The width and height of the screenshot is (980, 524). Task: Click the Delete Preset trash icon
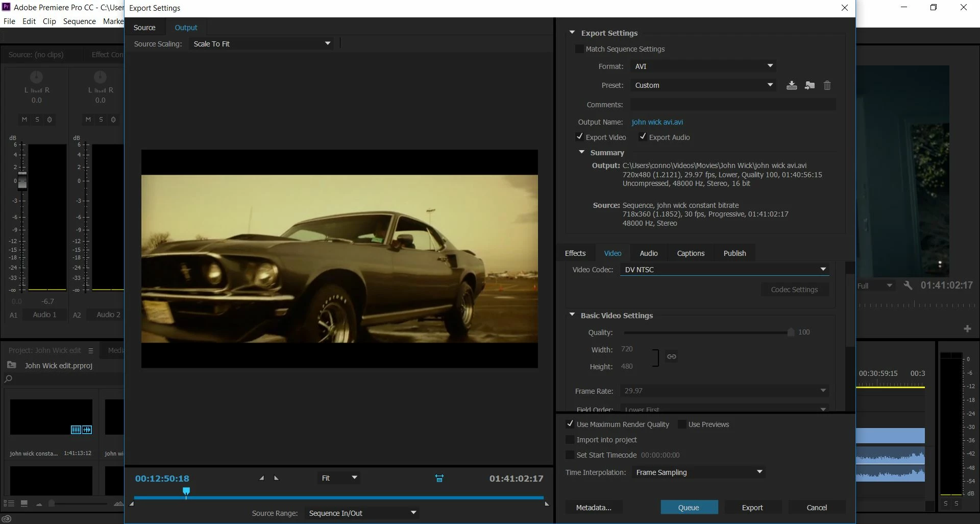(x=827, y=85)
